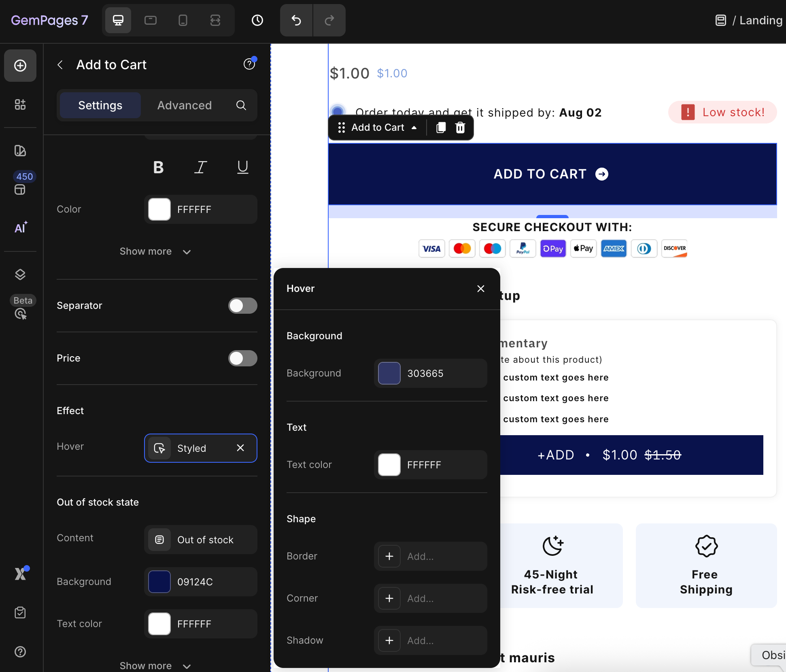Switch to the Advanced tab
Image resolution: width=786 pixels, height=672 pixels.
(184, 105)
